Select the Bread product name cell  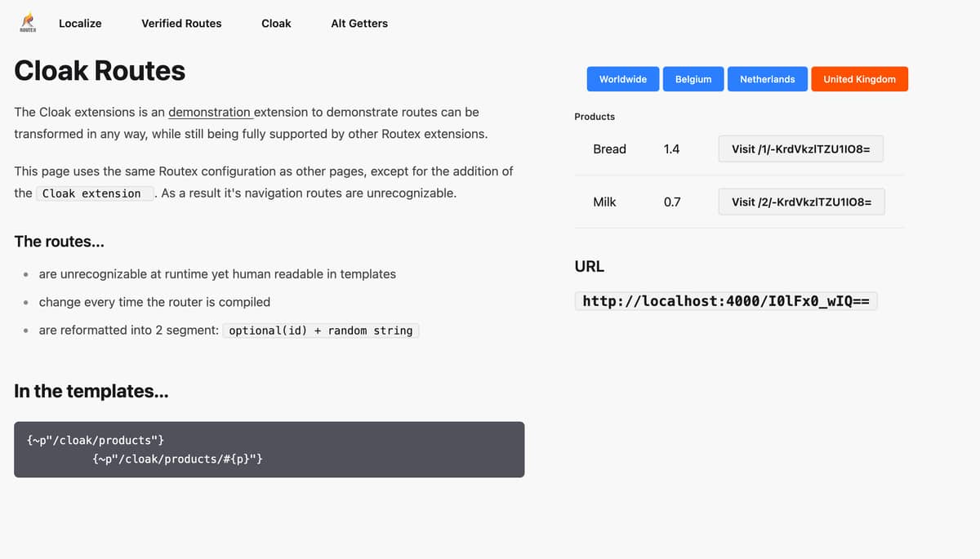click(x=609, y=149)
